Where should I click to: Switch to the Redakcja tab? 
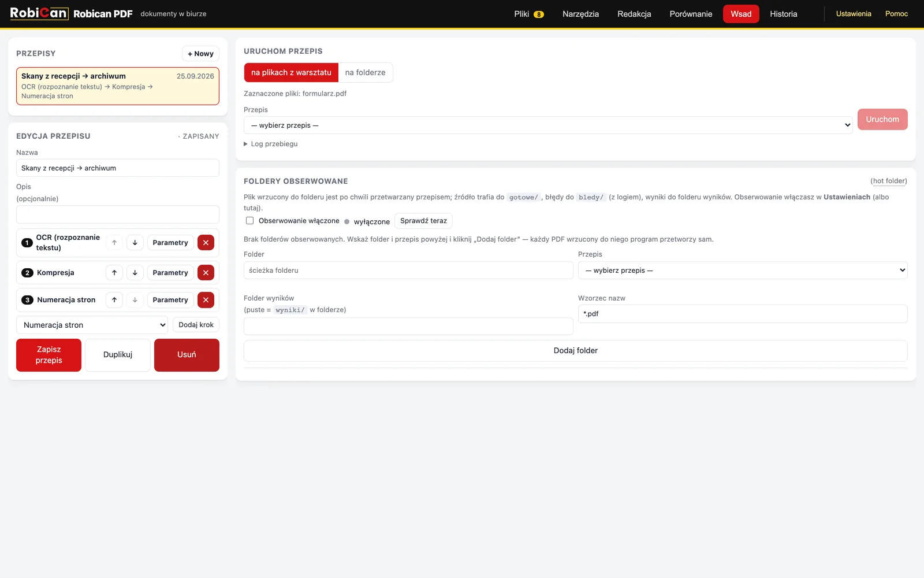pyautogui.click(x=634, y=14)
